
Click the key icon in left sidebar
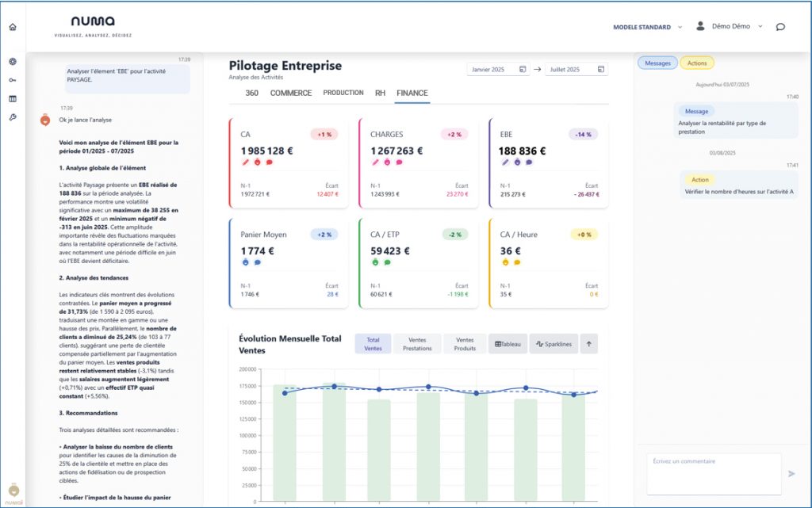coord(12,80)
